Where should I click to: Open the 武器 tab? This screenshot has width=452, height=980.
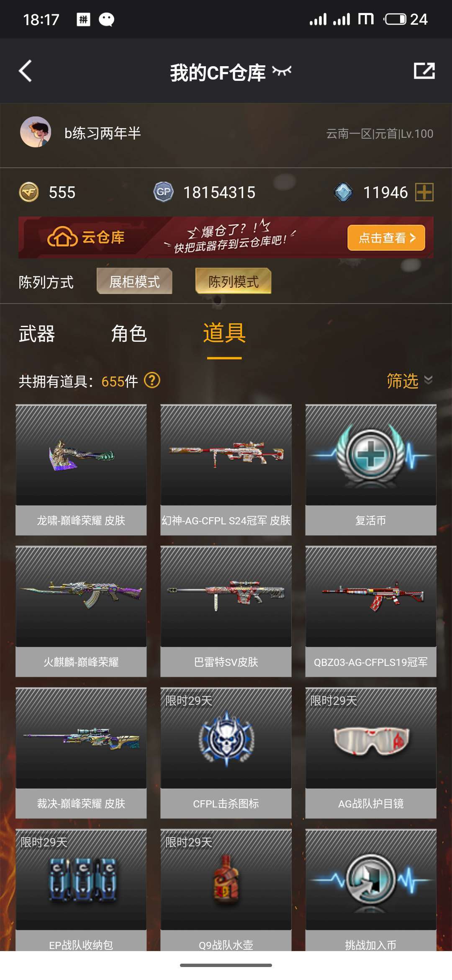(37, 334)
